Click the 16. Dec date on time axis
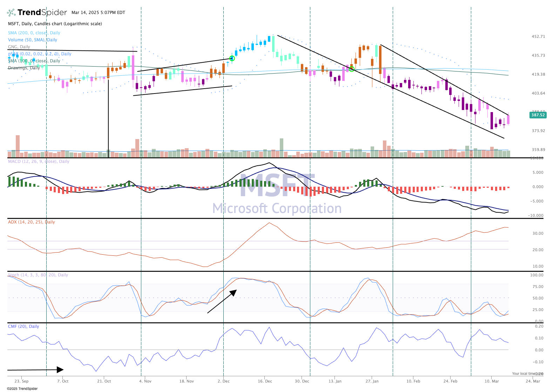Viewport: 554px width, 392px height. [x=265, y=381]
